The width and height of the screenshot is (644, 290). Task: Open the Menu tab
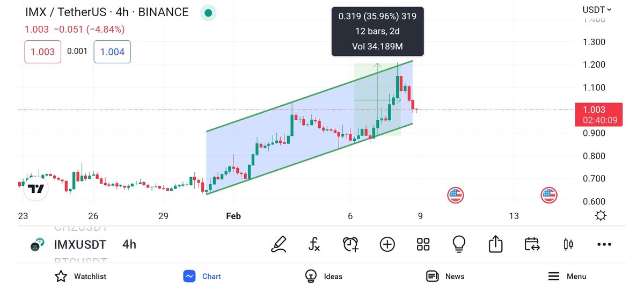(567, 277)
